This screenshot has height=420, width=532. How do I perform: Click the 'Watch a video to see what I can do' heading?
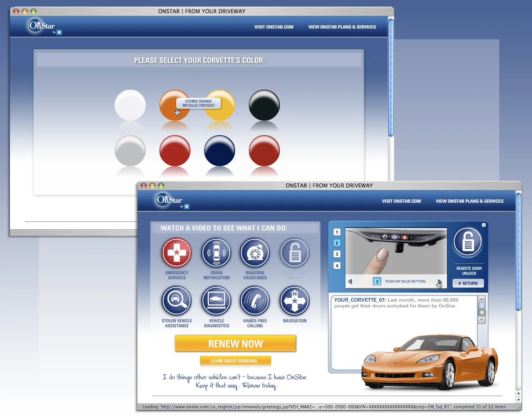click(224, 228)
